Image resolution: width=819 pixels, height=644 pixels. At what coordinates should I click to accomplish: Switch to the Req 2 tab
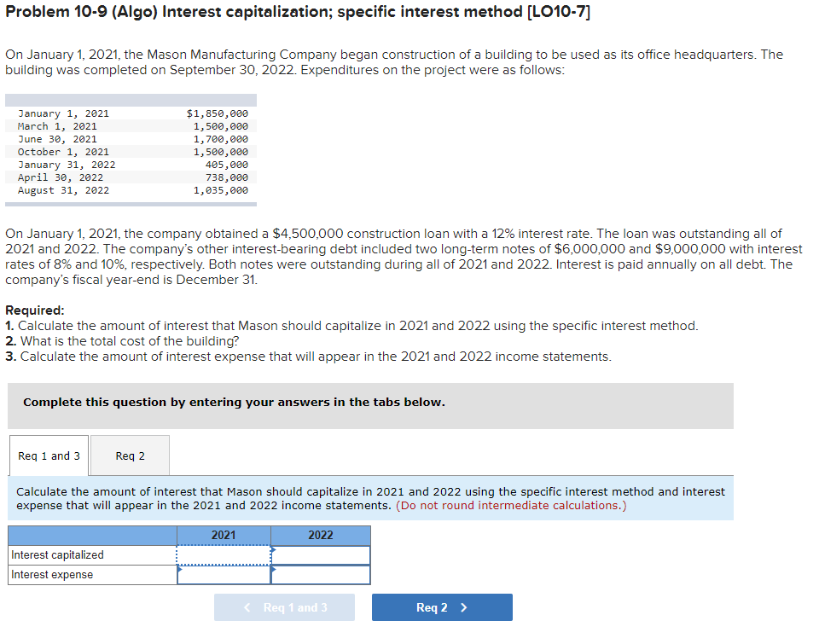(x=129, y=455)
